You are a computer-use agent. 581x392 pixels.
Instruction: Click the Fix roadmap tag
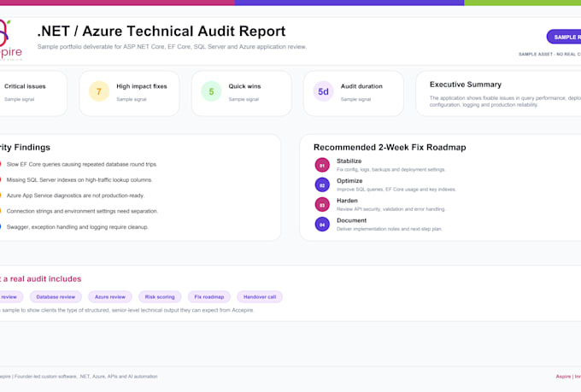tap(209, 297)
